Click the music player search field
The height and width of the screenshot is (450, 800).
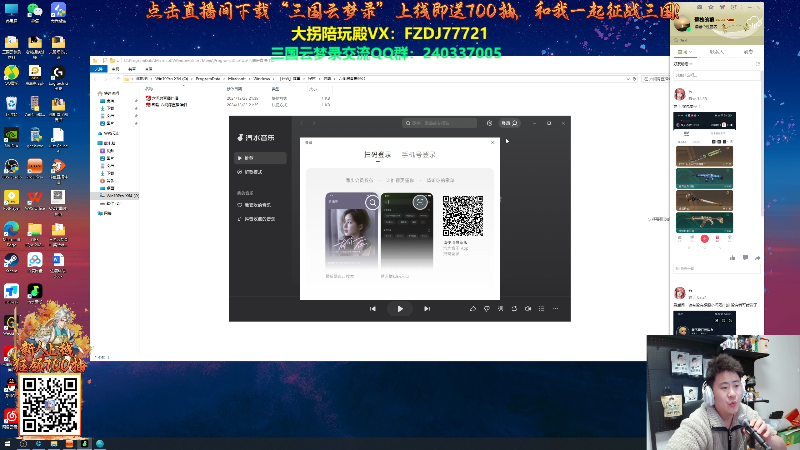tap(439, 123)
